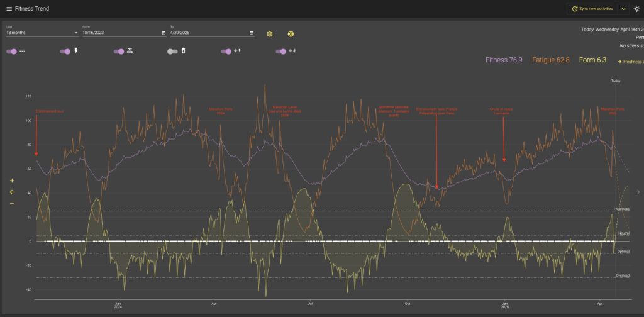Click the Fatigue 62.8 value
This screenshot has width=644, height=317.
(551, 60)
